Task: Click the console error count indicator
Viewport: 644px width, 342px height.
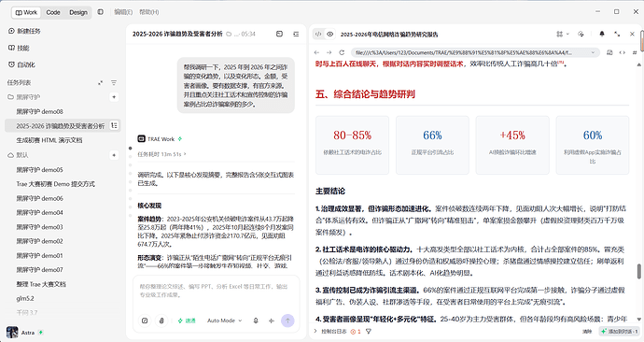Action: click(x=356, y=332)
